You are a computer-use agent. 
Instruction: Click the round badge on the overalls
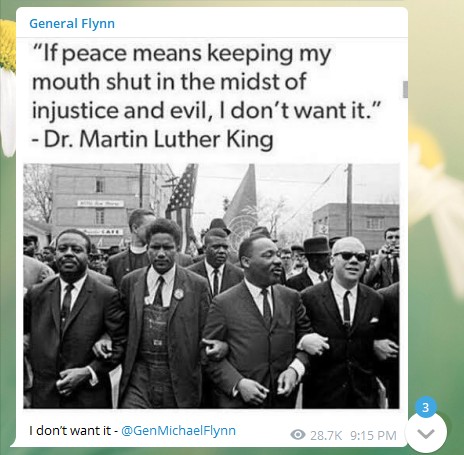pos(179,294)
